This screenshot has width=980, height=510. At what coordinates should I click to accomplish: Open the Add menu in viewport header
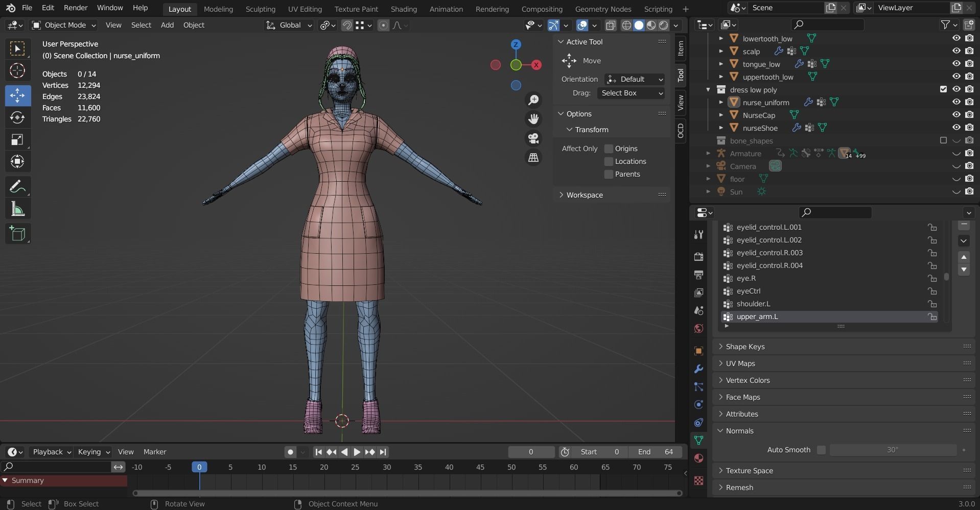(167, 25)
